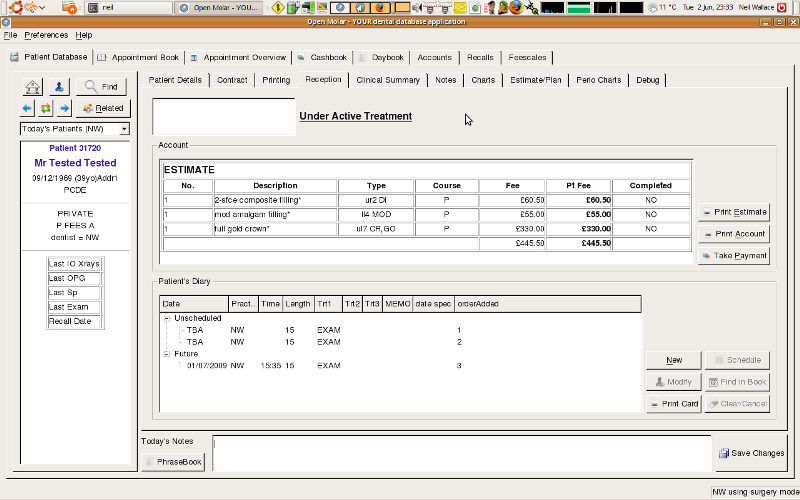Click the £445.50 bold total
800x500 pixels.
pos(596,243)
